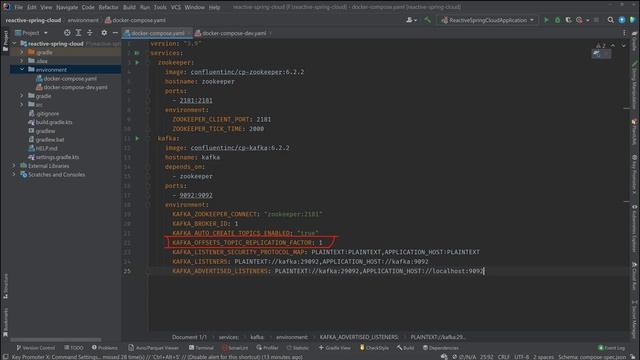The image size is (640, 360).
Task: Open Project panel gear options
Action: pos(104,33)
